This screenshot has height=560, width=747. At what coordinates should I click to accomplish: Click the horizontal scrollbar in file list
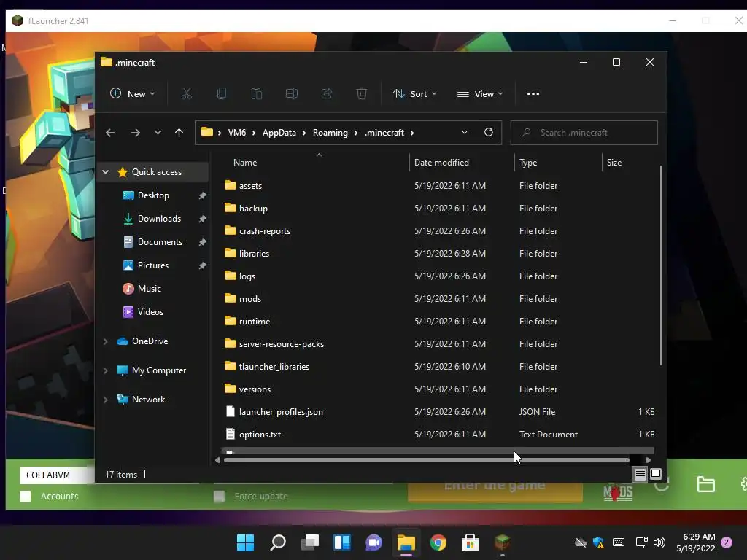coord(426,460)
